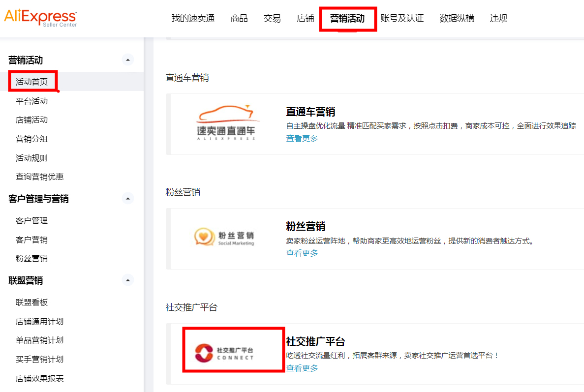
Task: Collapse the 客户管理与营销 section
Action: click(x=128, y=198)
